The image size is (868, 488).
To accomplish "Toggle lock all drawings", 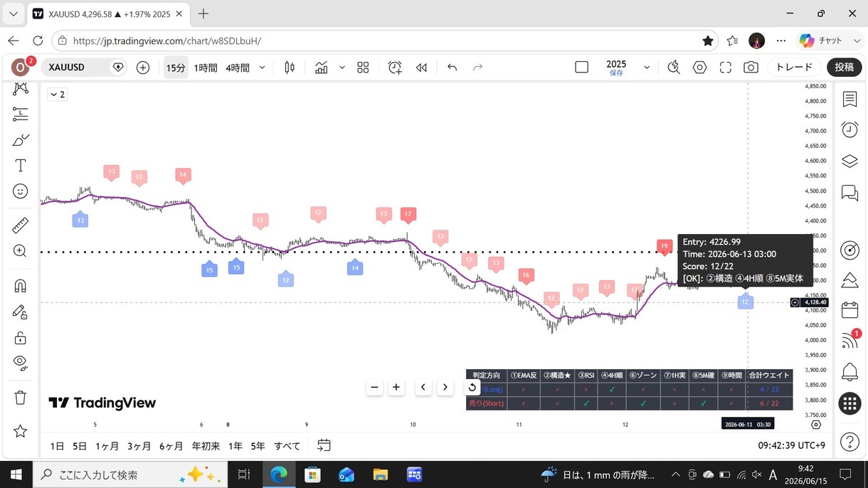I will tap(21, 337).
